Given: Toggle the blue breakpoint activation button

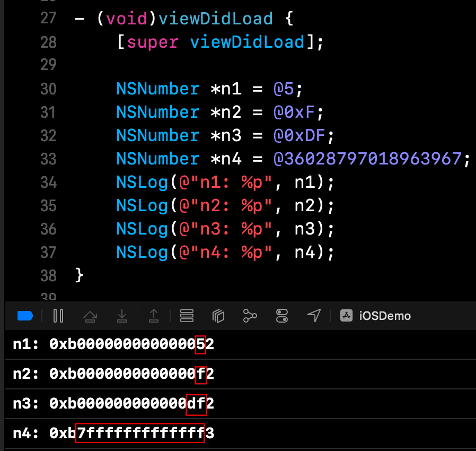Looking at the screenshot, I should click(25, 316).
